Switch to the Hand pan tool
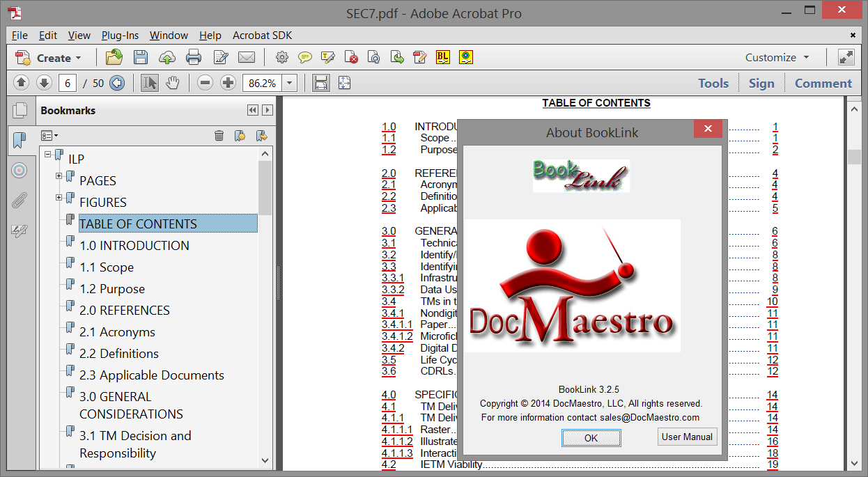Image resolution: width=868 pixels, height=477 pixels. point(172,83)
